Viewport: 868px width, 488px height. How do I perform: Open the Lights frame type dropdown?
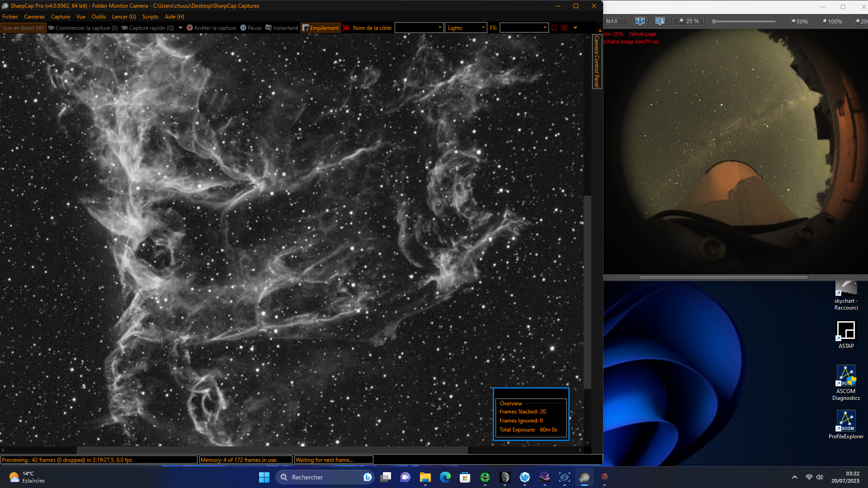(466, 28)
